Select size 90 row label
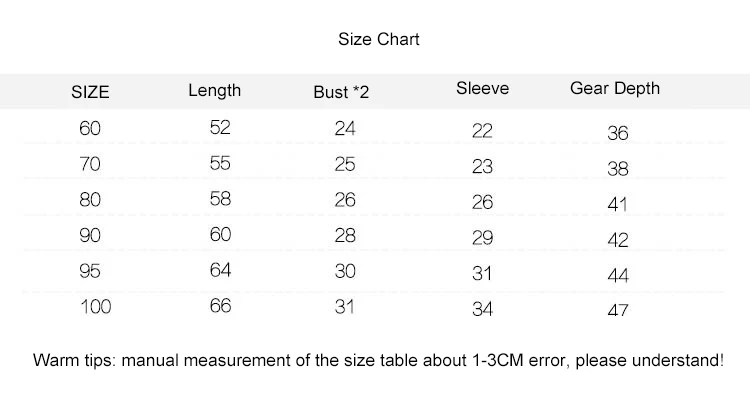 click(90, 235)
